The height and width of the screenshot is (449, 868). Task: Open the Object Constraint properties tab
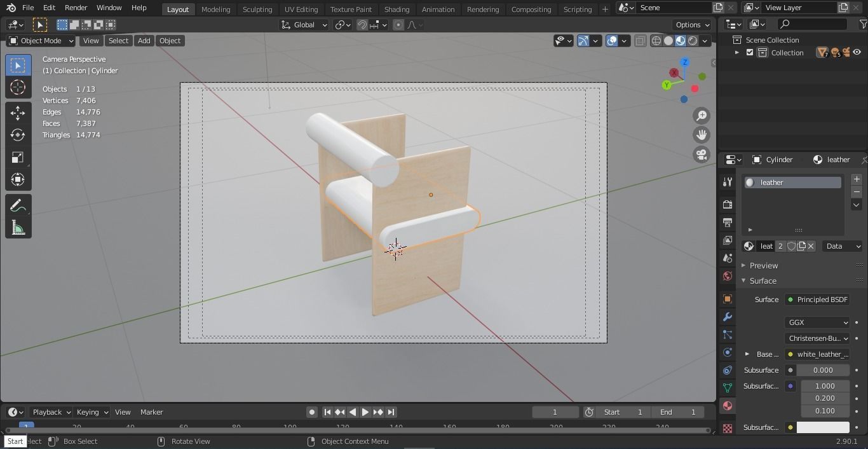[728, 370]
